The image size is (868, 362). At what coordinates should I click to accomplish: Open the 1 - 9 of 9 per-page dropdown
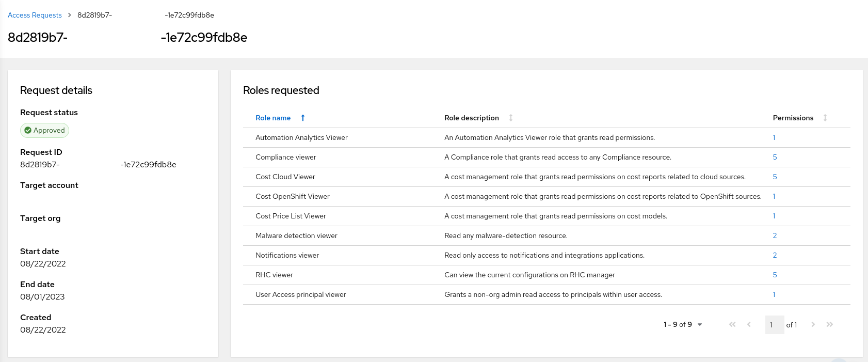[x=683, y=324]
